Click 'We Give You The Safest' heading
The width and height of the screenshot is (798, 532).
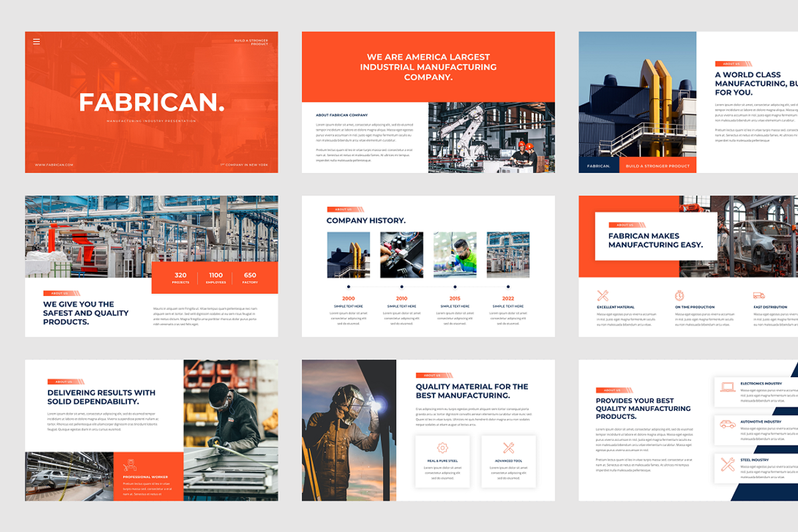coord(86,313)
